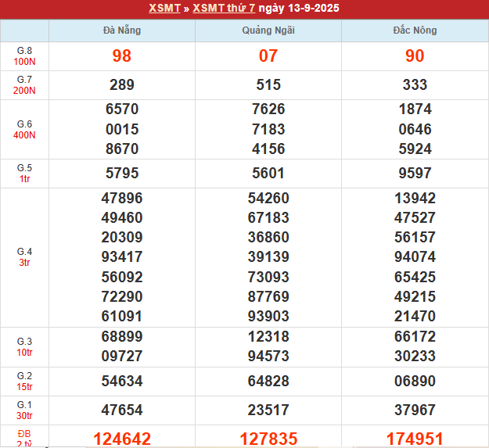Viewport: 489px width, 448px height.
Task: Click G.6 number 7183
Action: click(268, 129)
